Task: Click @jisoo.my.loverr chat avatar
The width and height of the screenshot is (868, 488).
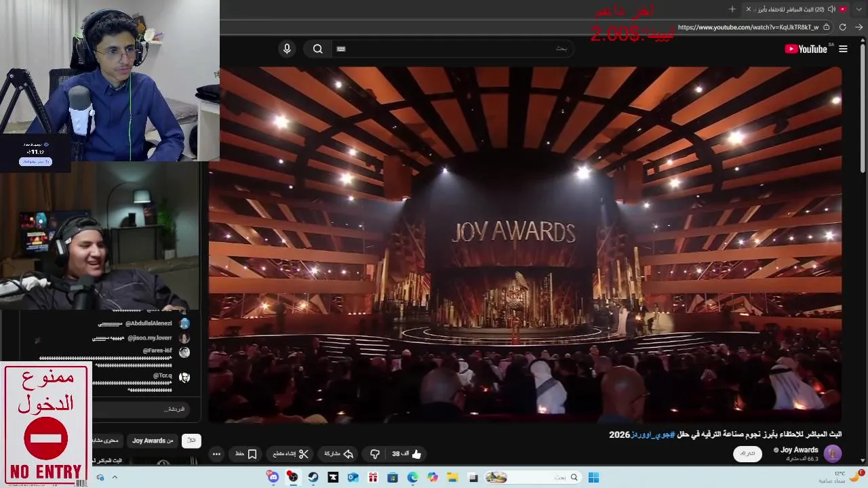Action: click(184, 338)
